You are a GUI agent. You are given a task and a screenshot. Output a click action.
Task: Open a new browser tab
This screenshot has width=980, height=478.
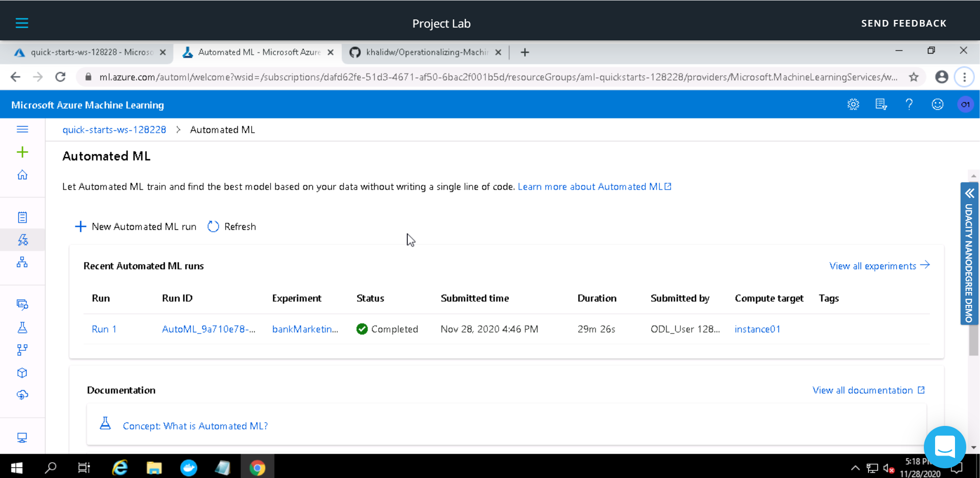(x=525, y=52)
